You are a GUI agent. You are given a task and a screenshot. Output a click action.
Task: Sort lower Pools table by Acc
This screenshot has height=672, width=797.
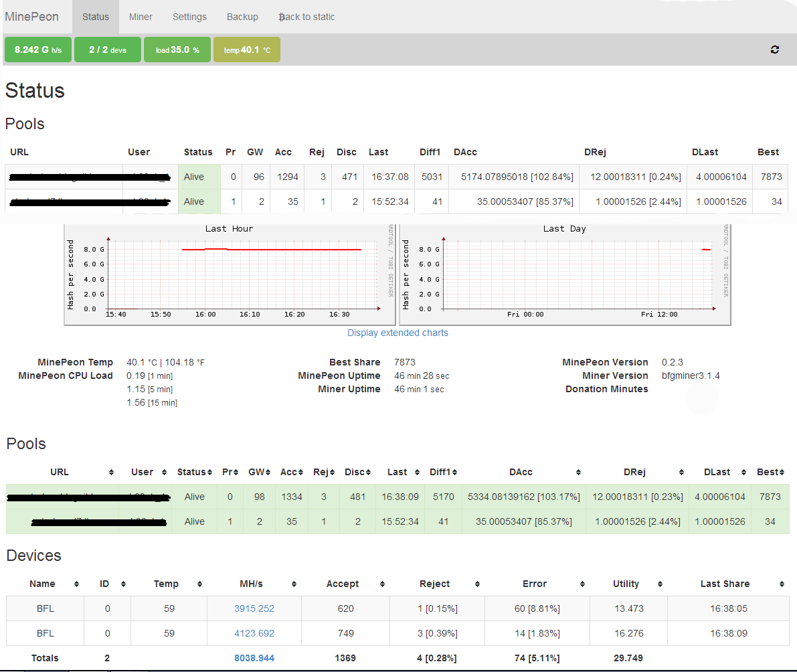(292, 473)
